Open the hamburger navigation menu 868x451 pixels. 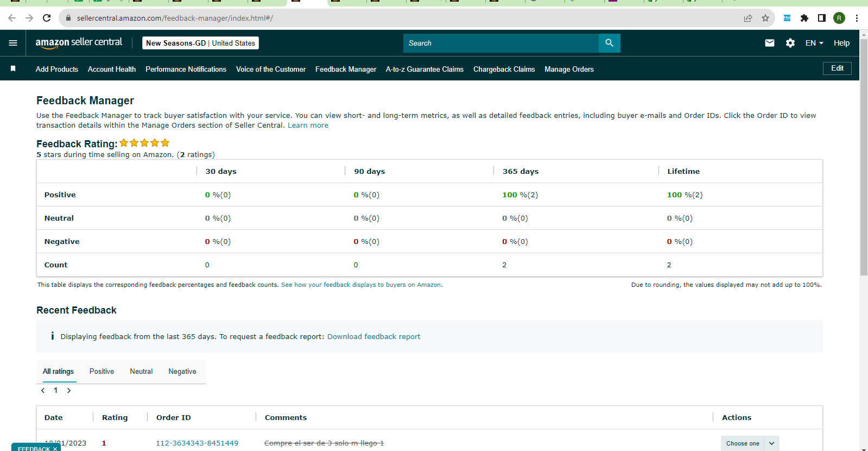coord(13,43)
